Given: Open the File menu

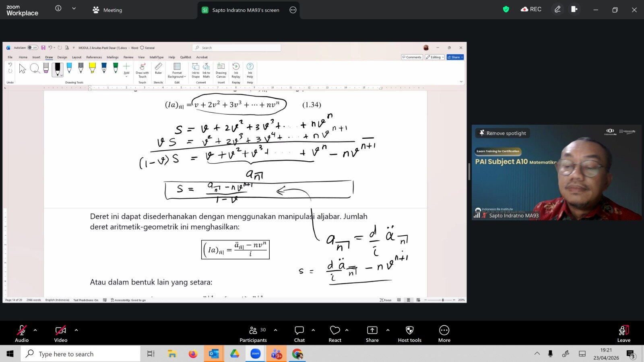Looking at the screenshot, I should pos(10,57).
